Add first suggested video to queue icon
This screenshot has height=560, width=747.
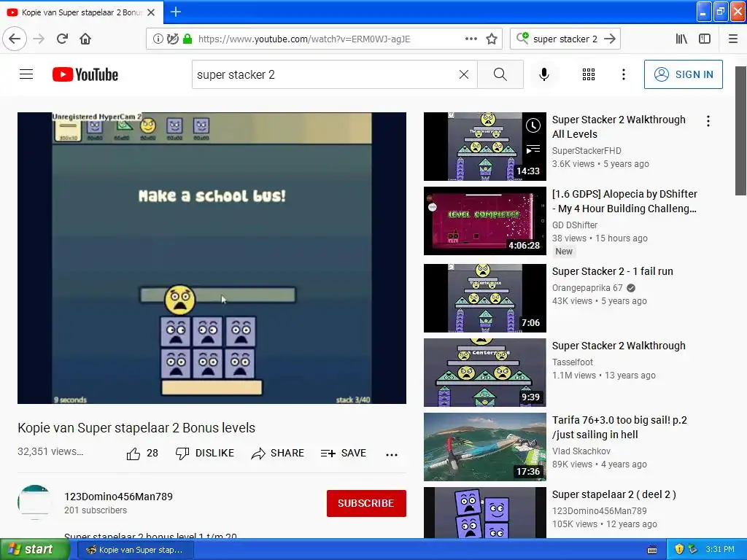533,149
